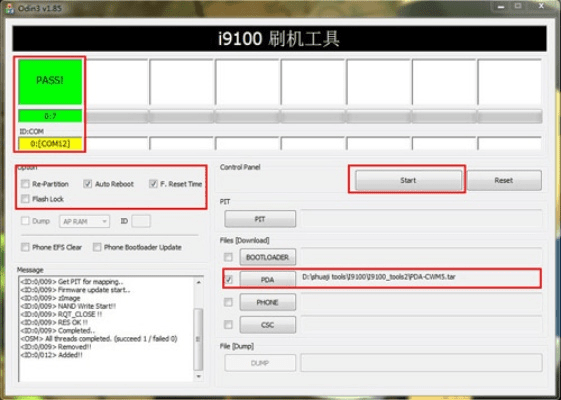Viewport: 561px width, 400px height.
Task: Maximize the Odin3 window
Action: pyautogui.click(x=518, y=6)
